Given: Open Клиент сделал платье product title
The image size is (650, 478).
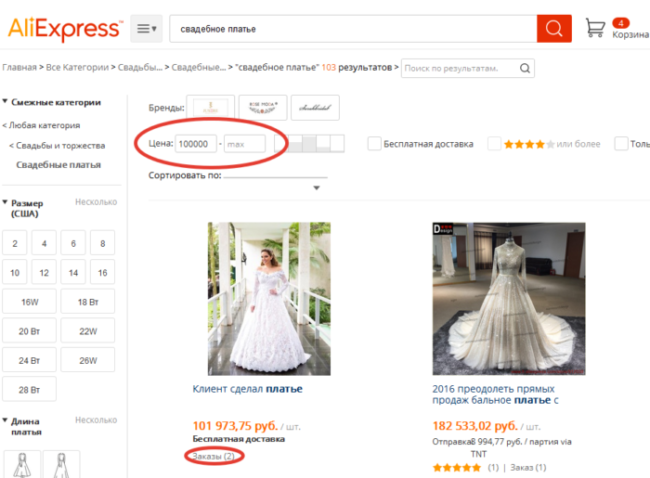Looking at the screenshot, I should [247, 389].
